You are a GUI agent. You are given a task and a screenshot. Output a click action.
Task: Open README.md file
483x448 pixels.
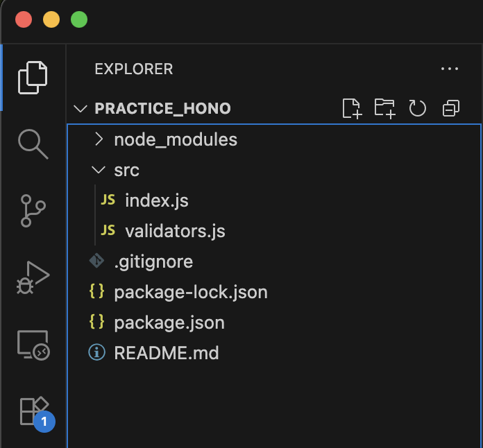[166, 353]
